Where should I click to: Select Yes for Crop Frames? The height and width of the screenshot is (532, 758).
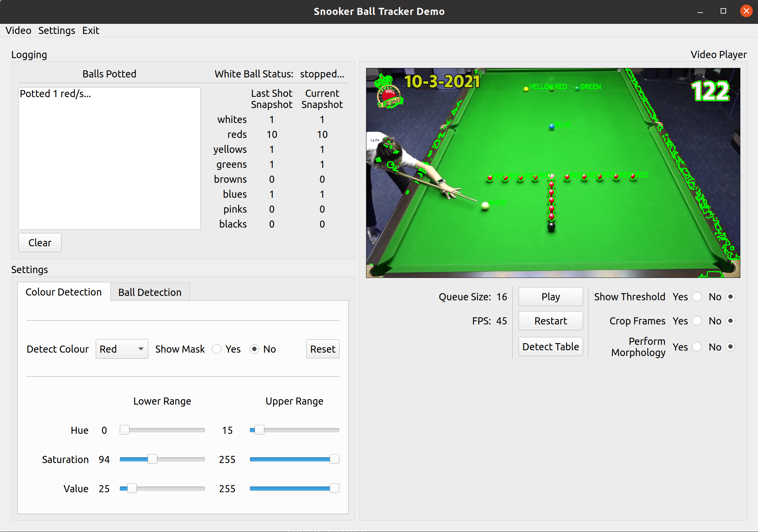point(697,321)
